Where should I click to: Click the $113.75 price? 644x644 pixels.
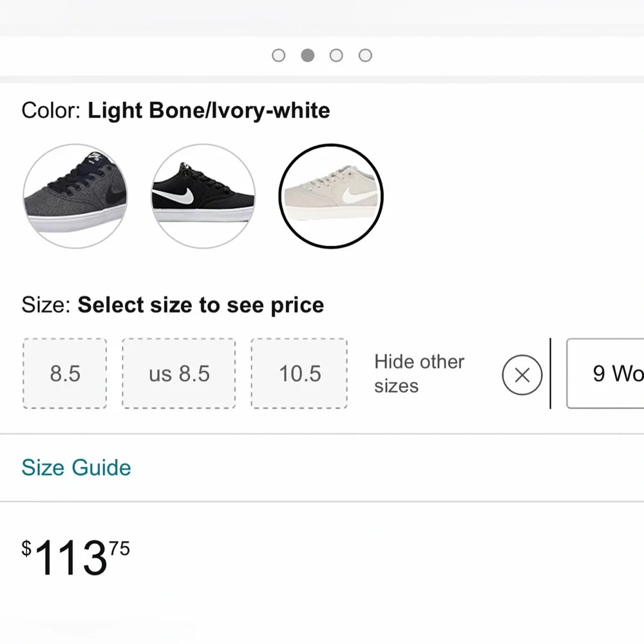pyautogui.click(x=75, y=558)
